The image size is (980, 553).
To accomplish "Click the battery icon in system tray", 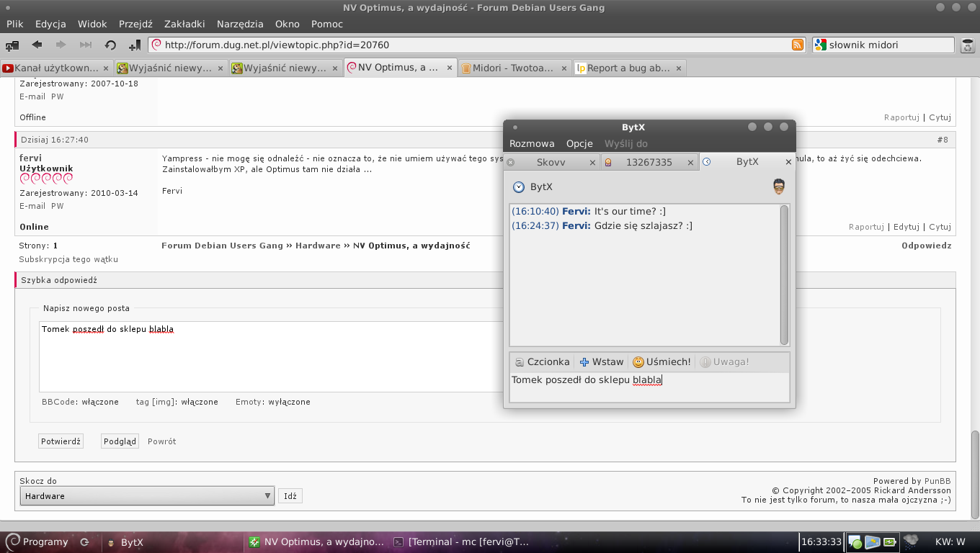I will pyautogui.click(x=890, y=542).
